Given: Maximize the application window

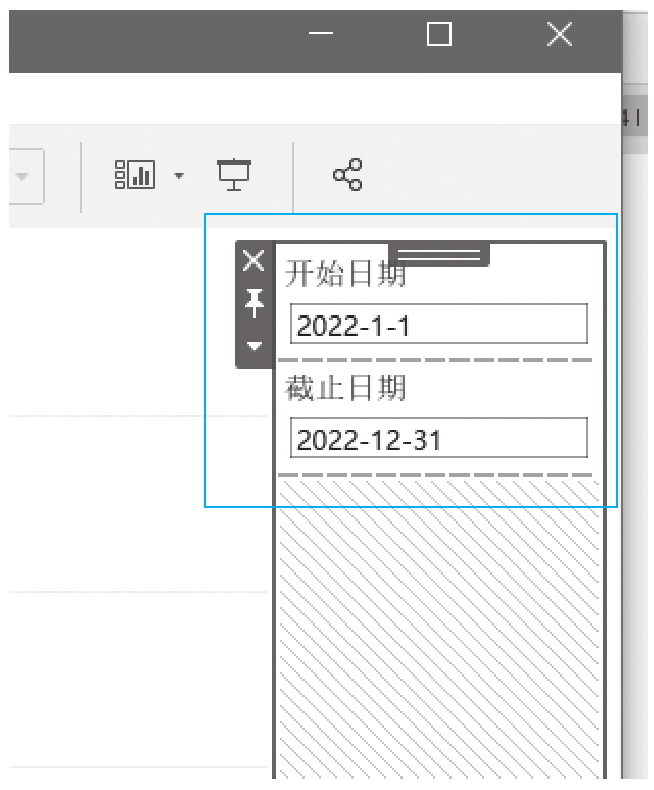Looking at the screenshot, I should point(439,34).
